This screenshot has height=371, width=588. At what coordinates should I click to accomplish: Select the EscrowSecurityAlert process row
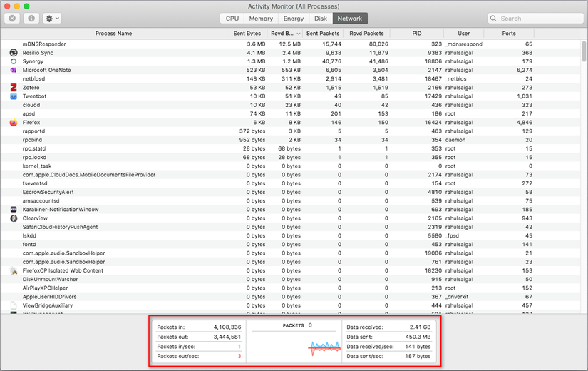coord(291,192)
